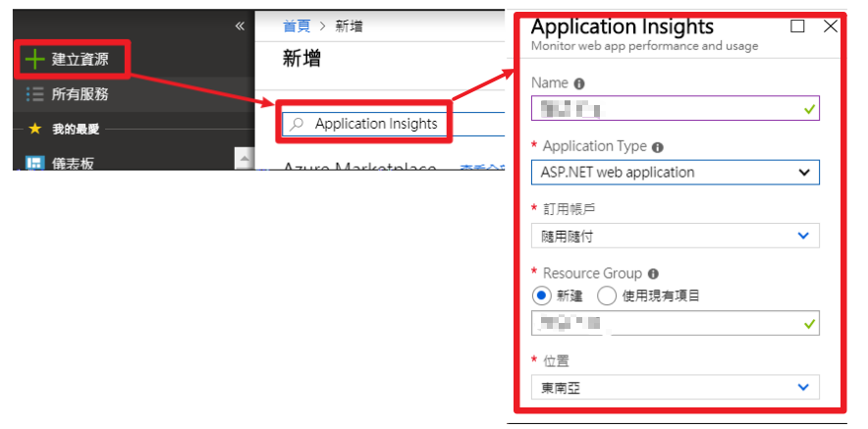The image size is (868, 429).
Task: Show info tooltip beside Name
Action: [579, 84]
